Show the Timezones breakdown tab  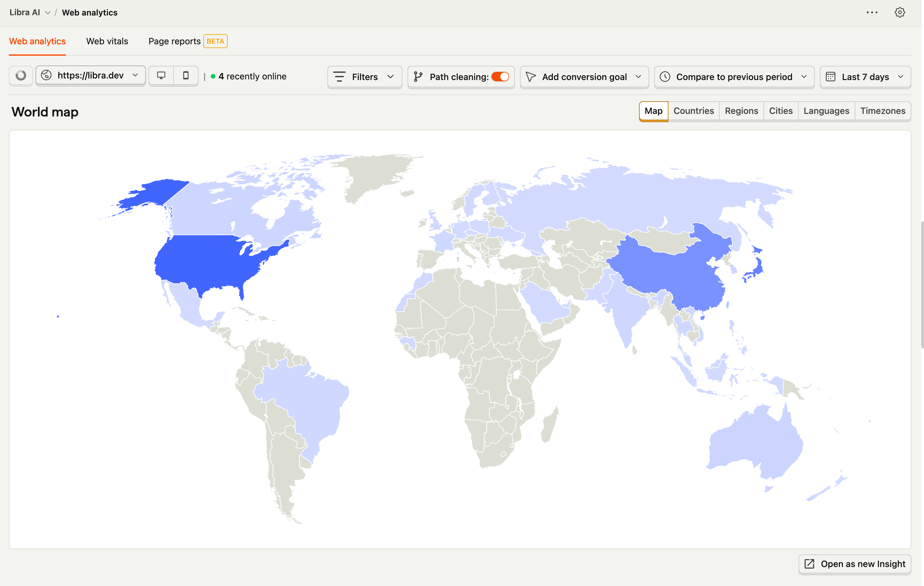[x=882, y=111]
